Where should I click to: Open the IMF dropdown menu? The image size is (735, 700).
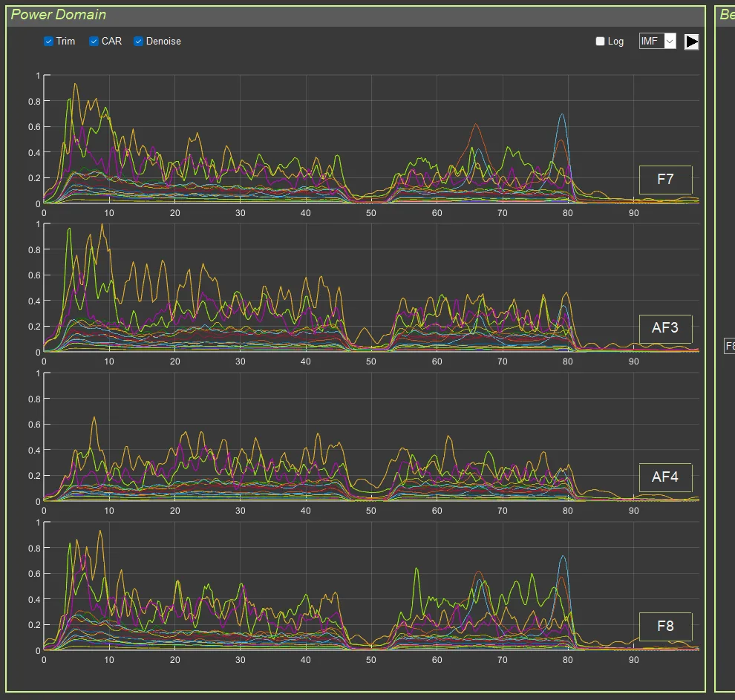(x=657, y=42)
